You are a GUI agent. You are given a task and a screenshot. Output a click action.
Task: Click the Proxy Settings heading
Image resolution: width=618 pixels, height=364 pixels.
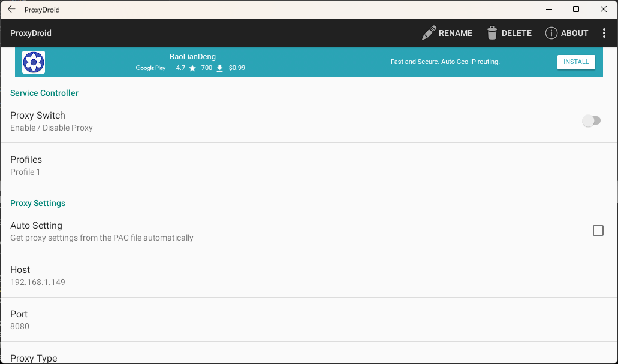38,203
